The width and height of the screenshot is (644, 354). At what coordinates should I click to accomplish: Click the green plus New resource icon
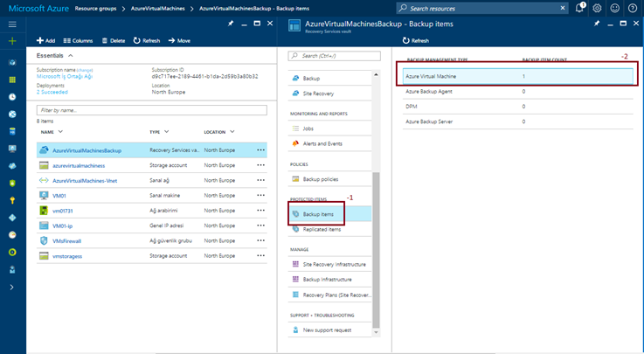pyautogui.click(x=12, y=41)
